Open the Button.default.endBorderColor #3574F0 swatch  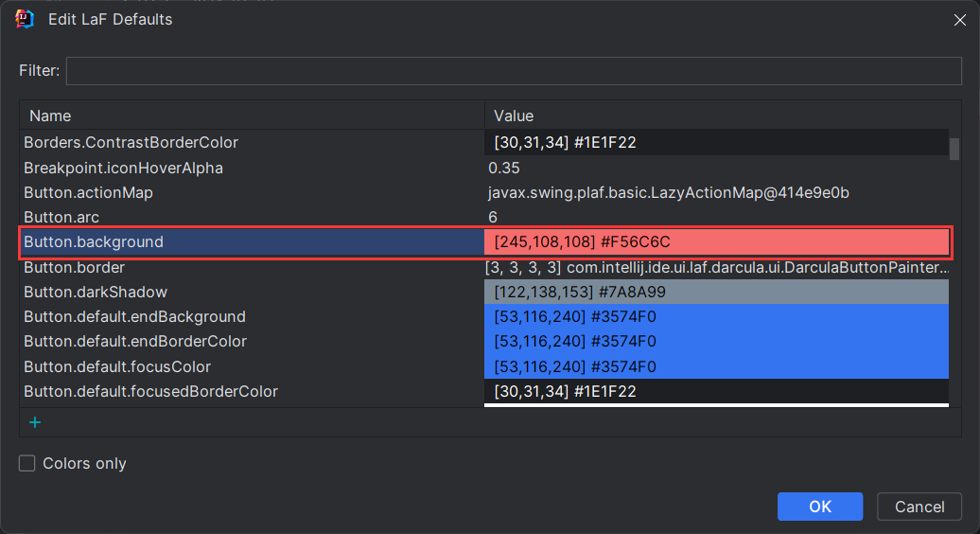(x=716, y=342)
